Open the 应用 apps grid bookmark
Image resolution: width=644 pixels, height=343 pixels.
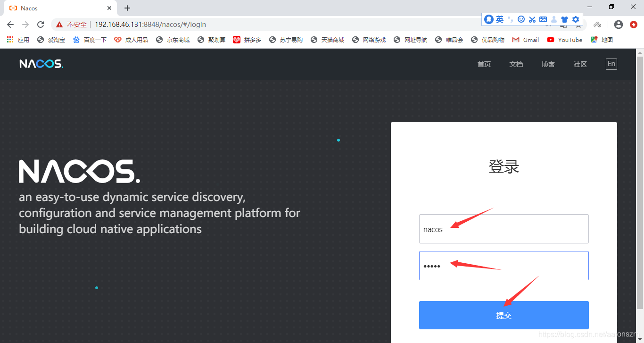(x=18, y=40)
